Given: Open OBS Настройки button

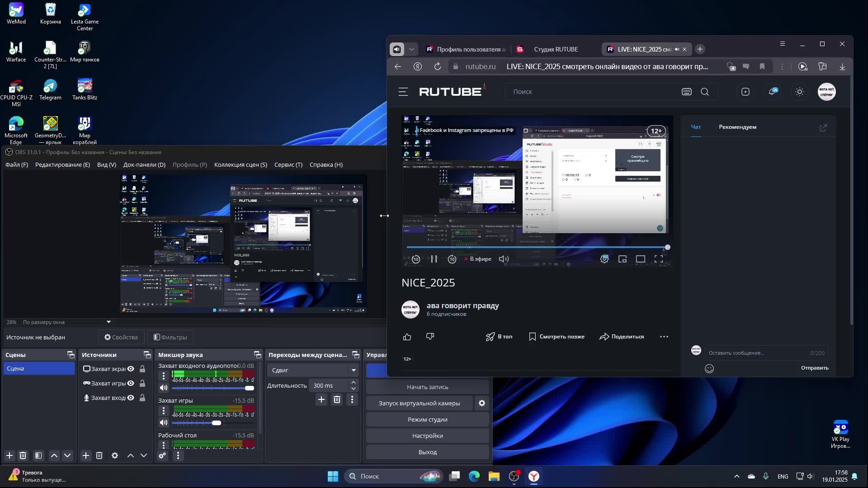Looking at the screenshot, I should click(427, 436).
